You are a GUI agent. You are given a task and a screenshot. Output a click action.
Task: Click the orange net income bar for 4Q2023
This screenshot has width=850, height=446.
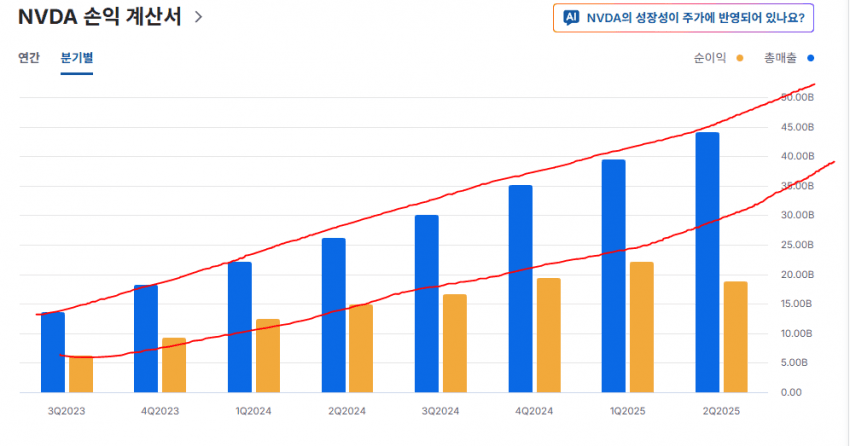(174, 365)
